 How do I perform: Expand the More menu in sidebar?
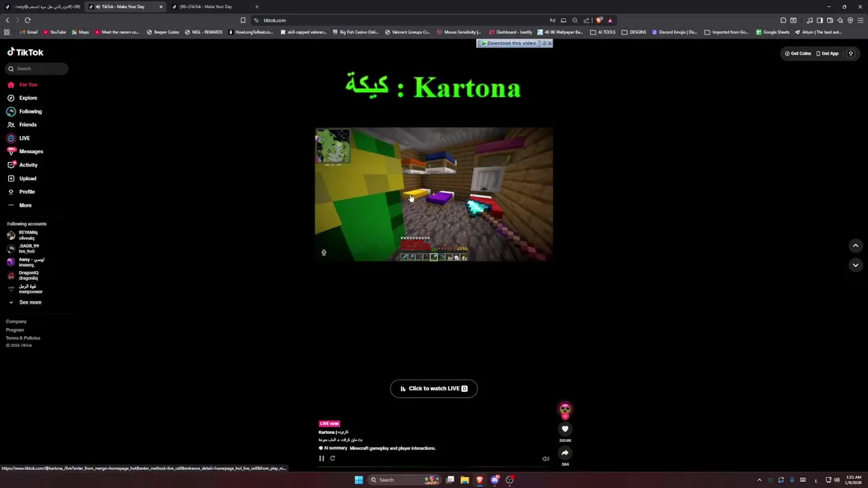[20, 205]
